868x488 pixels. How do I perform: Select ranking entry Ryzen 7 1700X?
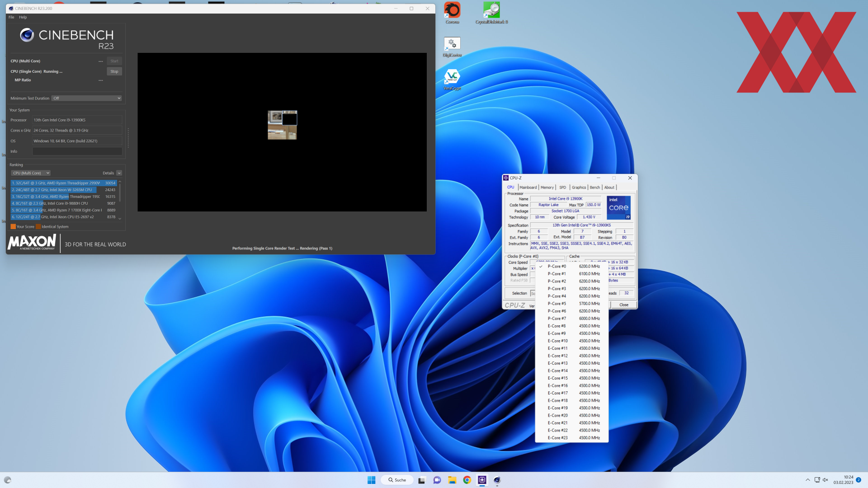(64, 210)
